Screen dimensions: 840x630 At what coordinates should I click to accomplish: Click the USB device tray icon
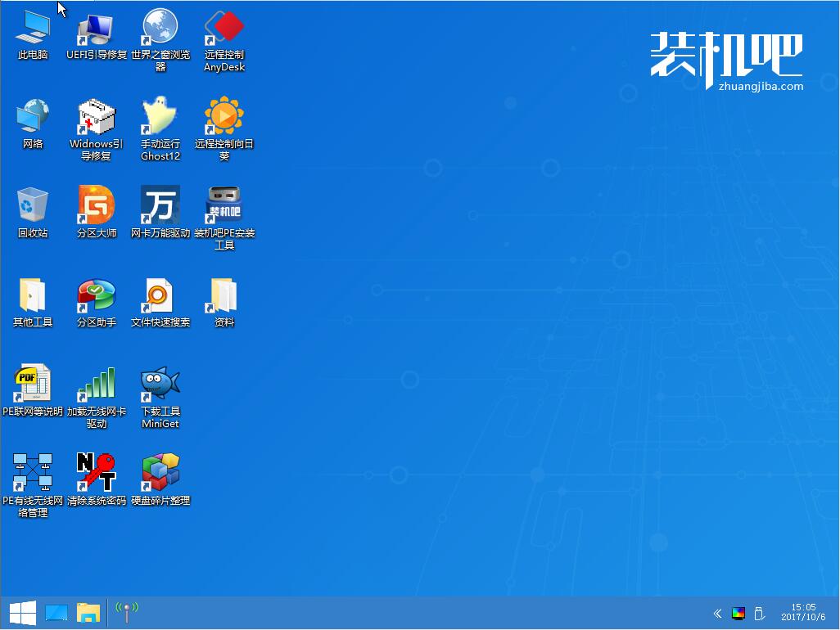759,614
